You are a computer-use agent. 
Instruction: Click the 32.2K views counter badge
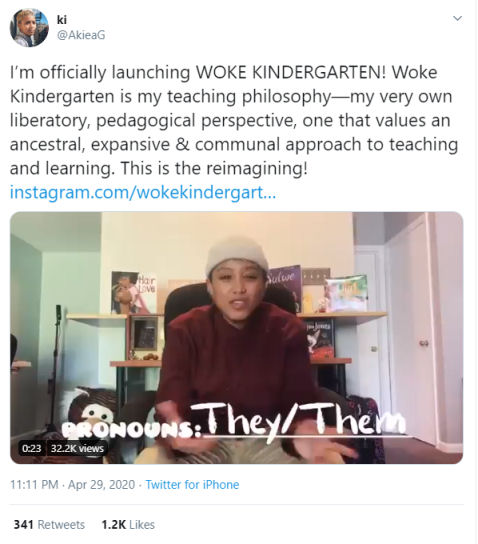77,448
